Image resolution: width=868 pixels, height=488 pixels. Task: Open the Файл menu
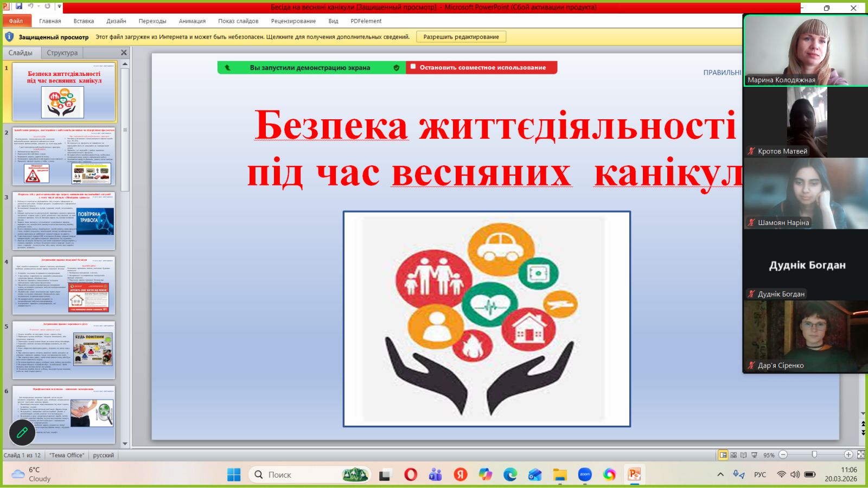[x=16, y=21]
